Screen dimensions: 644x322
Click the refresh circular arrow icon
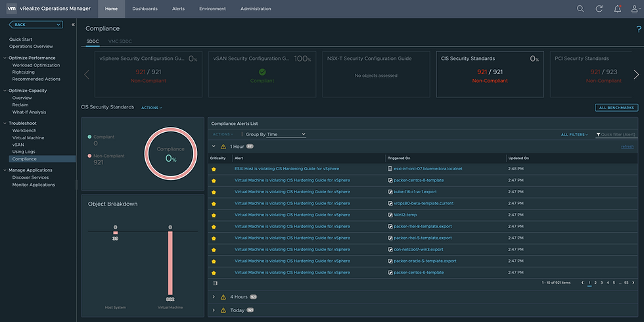click(x=599, y=9)
